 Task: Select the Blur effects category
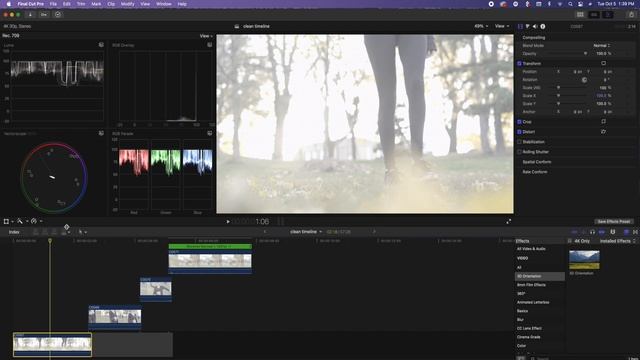(x=520, y=320)
